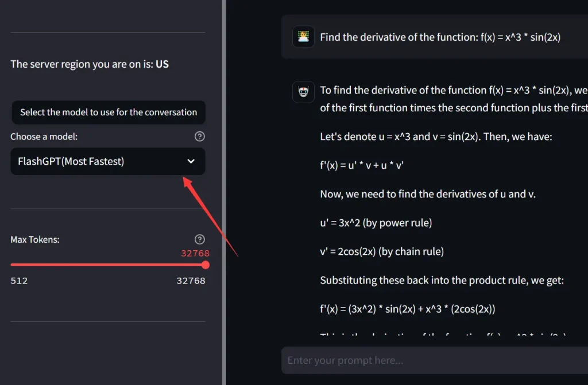The image size is (588, 385).
Task: Click the user message about derivative of f(x)
Action: point(440,37)
